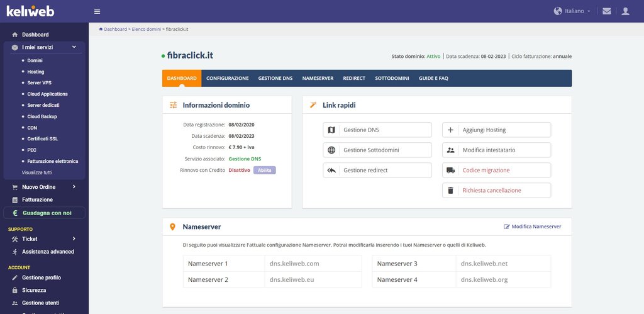Click the Gestione Sottodomini globe icon

tap(331, 150)
